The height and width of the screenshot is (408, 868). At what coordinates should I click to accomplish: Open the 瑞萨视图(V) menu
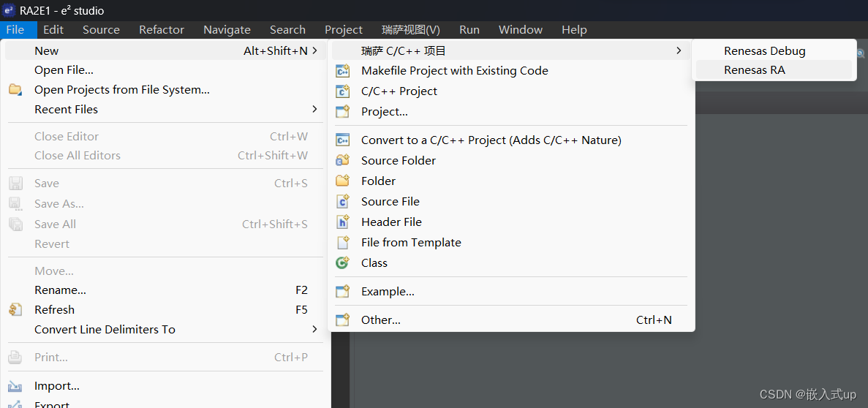pos(411,30)
